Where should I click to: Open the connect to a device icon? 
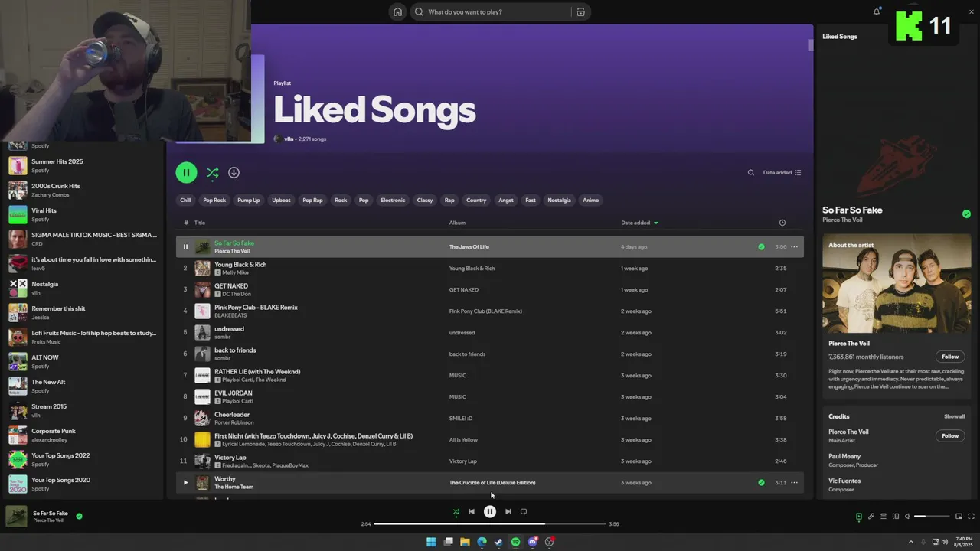[895, 516]
